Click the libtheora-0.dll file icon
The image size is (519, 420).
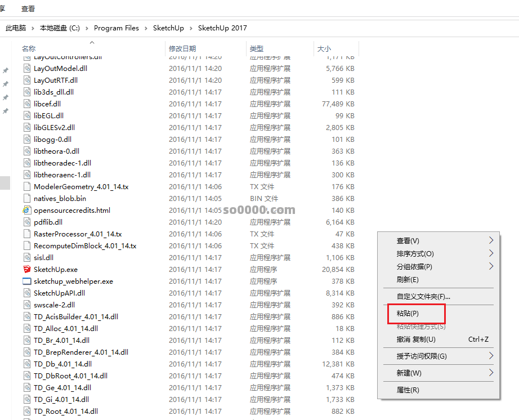click(27, 151)
